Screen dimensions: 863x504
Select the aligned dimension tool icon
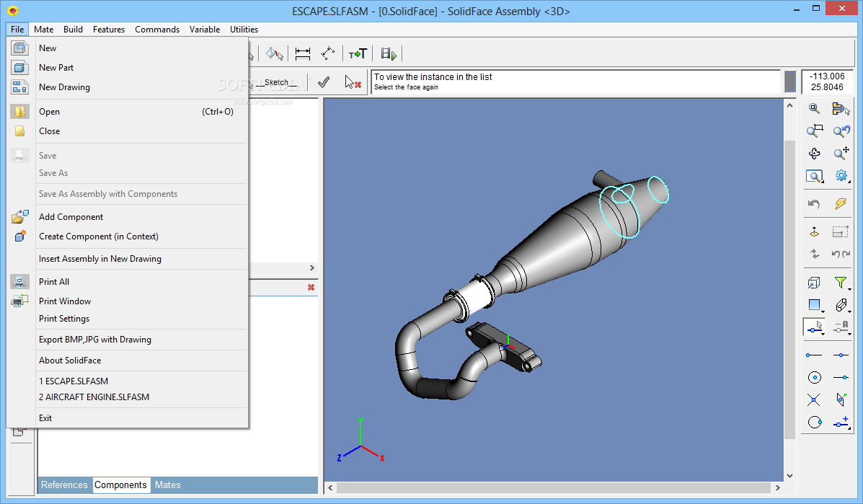(327, 53)
